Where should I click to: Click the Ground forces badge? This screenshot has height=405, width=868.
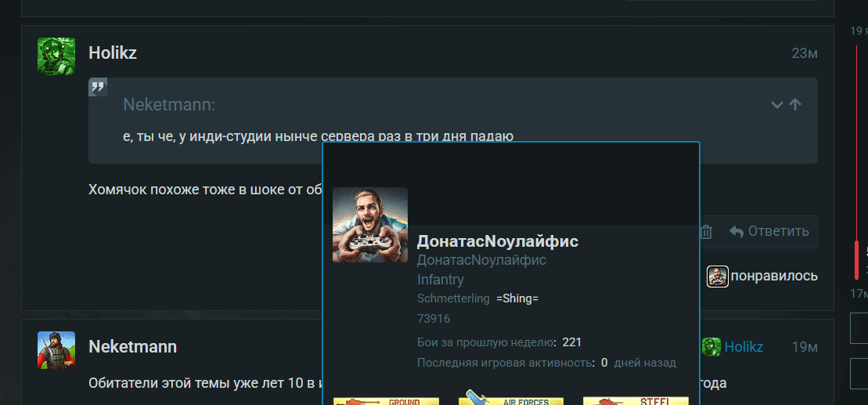pos(376,400)
